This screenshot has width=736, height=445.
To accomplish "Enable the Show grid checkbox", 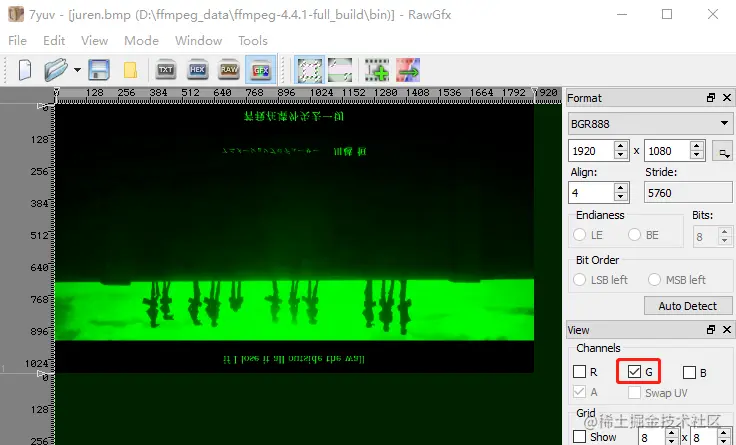I will [579, 437].
